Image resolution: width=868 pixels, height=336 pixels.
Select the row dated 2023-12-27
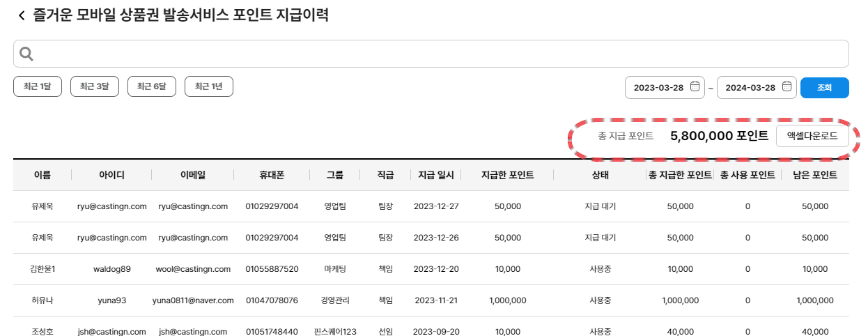[x=435, y=206]
